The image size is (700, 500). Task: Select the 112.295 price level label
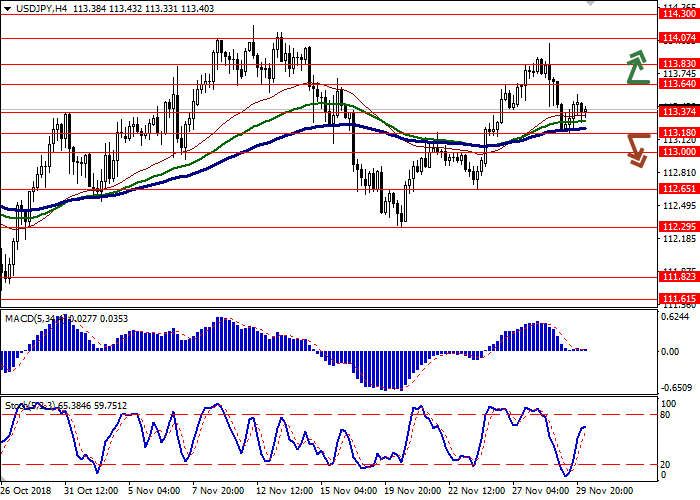[679, 226]
